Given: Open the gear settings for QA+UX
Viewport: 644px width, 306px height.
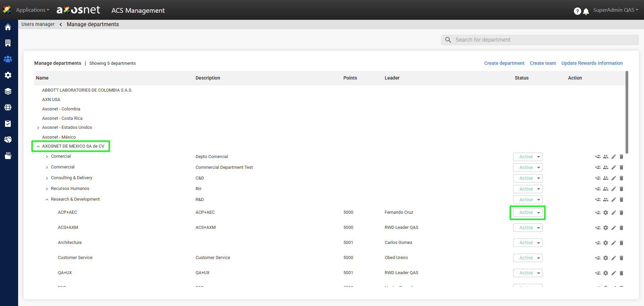Looking at the screenshot, I should (x=605, y=273).
